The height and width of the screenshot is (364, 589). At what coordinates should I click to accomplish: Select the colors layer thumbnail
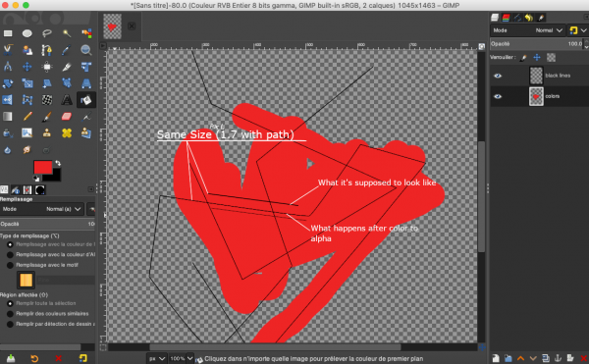point(536,96)
